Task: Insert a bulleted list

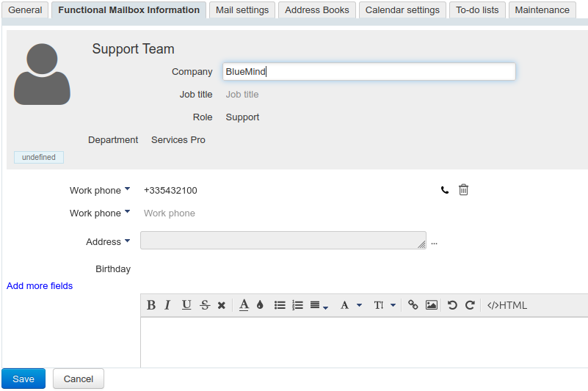Action: [x=280, y=305]
